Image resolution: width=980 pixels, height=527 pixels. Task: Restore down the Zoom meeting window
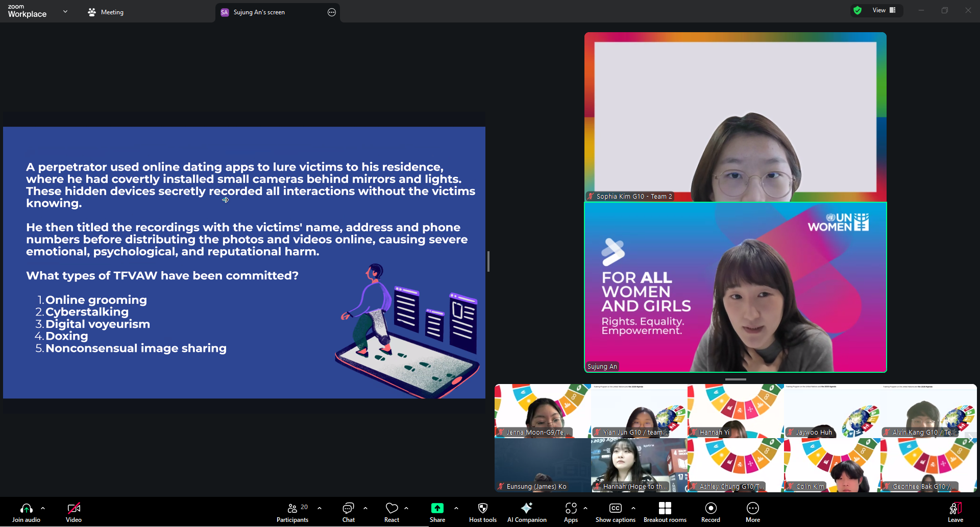point(945,10)
